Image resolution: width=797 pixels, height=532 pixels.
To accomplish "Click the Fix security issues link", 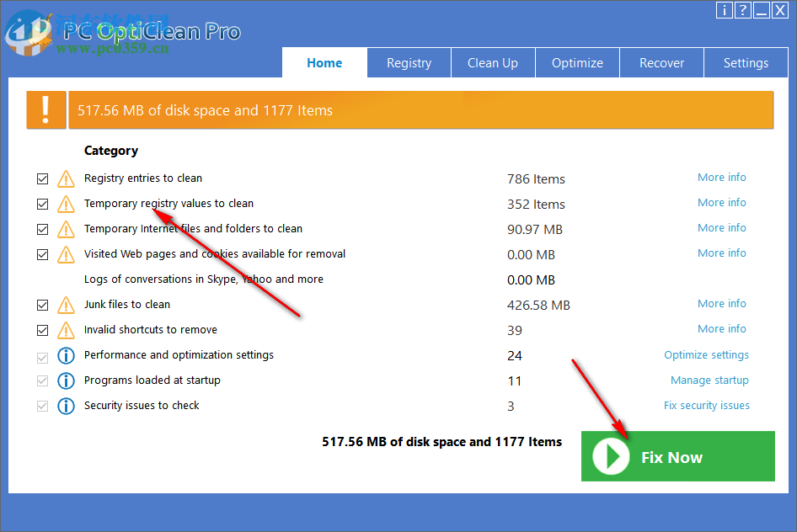I will (707, 406).
